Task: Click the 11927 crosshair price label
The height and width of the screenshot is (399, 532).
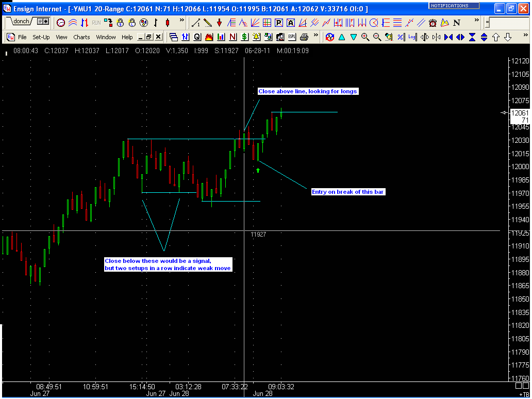Action: point(258,235)
